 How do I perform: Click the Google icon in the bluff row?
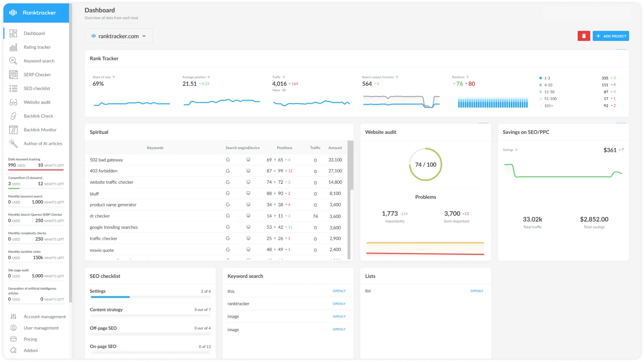(228, 193)
